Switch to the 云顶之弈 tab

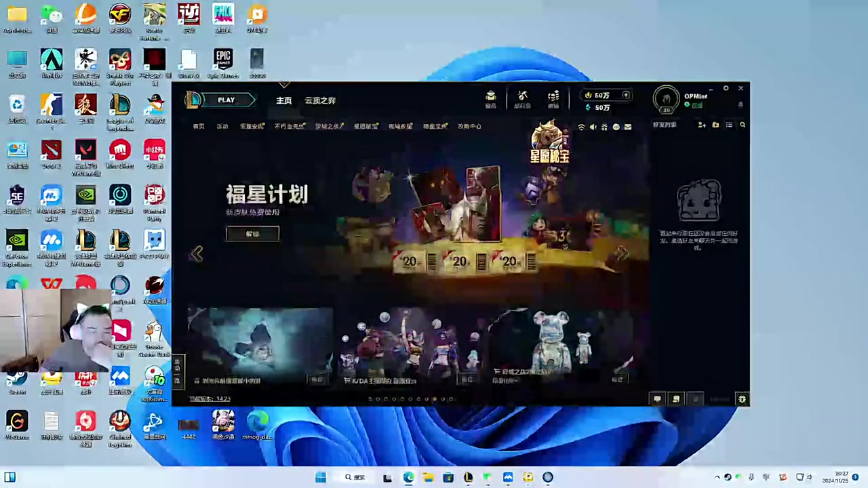click(319, 100)
